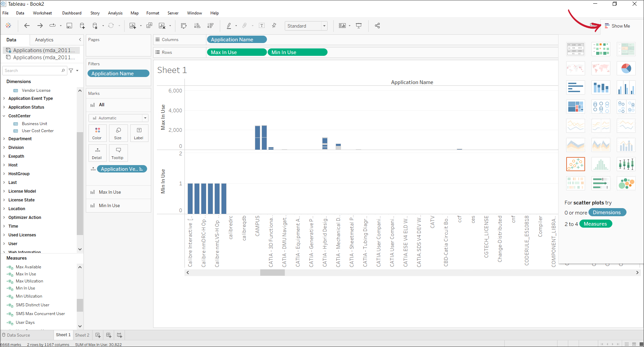Click the Duplicate sheet icon
644x347 pixels.
click(x=149, y=26)
